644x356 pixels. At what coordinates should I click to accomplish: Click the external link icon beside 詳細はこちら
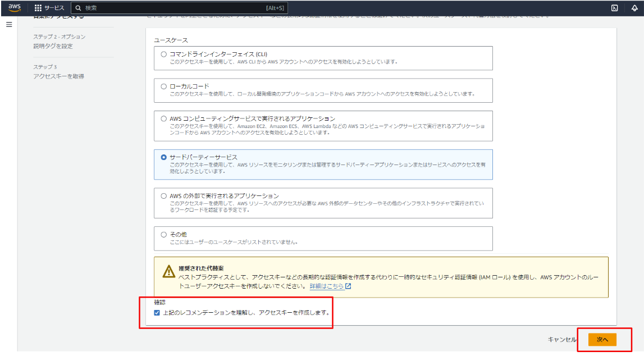348,286
